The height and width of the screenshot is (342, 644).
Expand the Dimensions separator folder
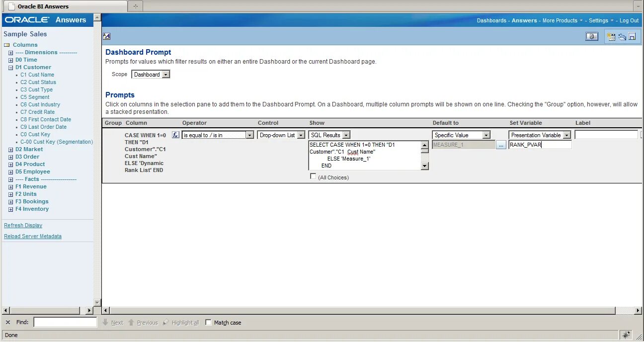click(x=11, y=52)
